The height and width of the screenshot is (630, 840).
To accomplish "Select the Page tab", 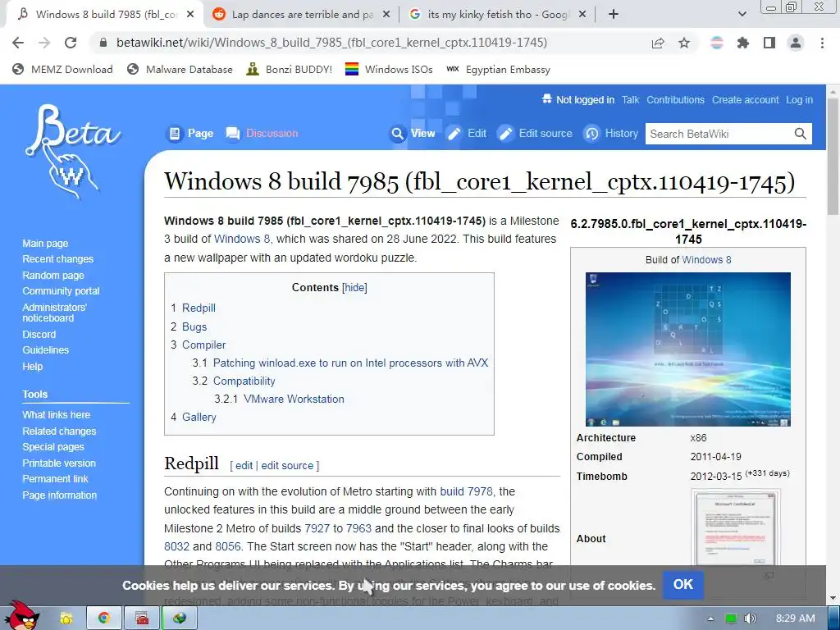I will pyautogui.click(x=190, y=134).
